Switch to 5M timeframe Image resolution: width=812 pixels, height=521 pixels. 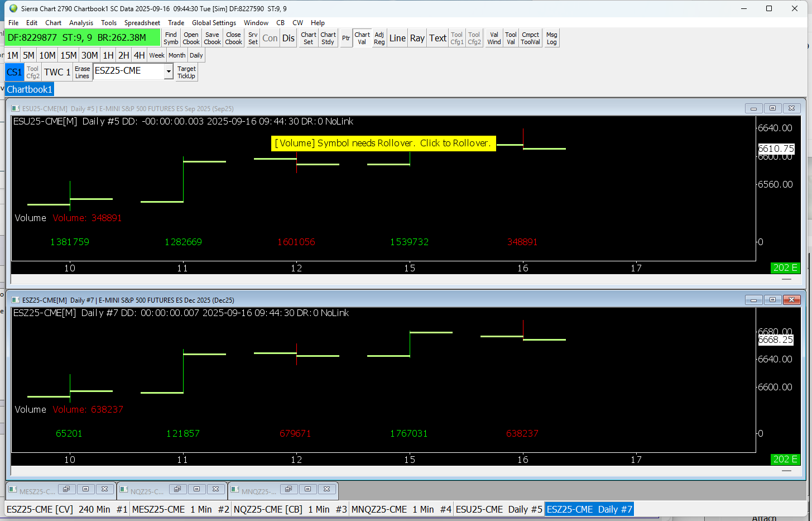(x=29, y=55)
